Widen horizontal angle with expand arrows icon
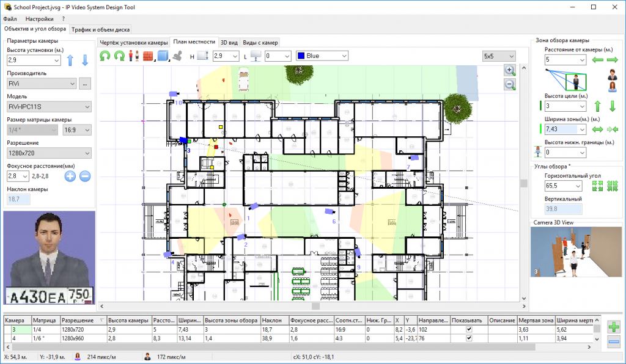The image size is (626, 364). pos(597,186)
